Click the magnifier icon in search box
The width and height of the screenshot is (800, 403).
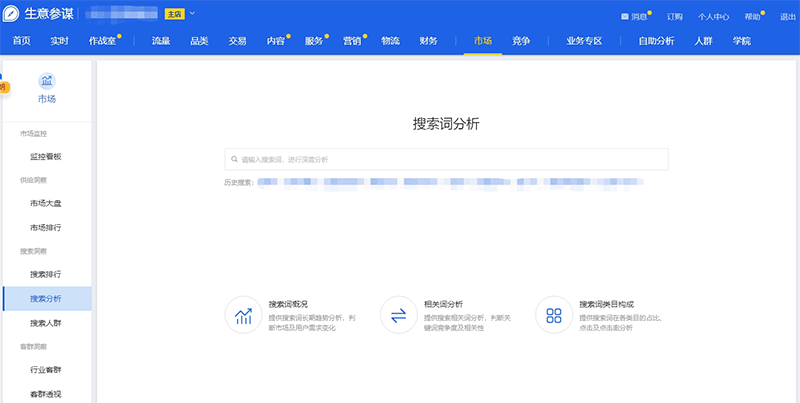click(234, 159)
